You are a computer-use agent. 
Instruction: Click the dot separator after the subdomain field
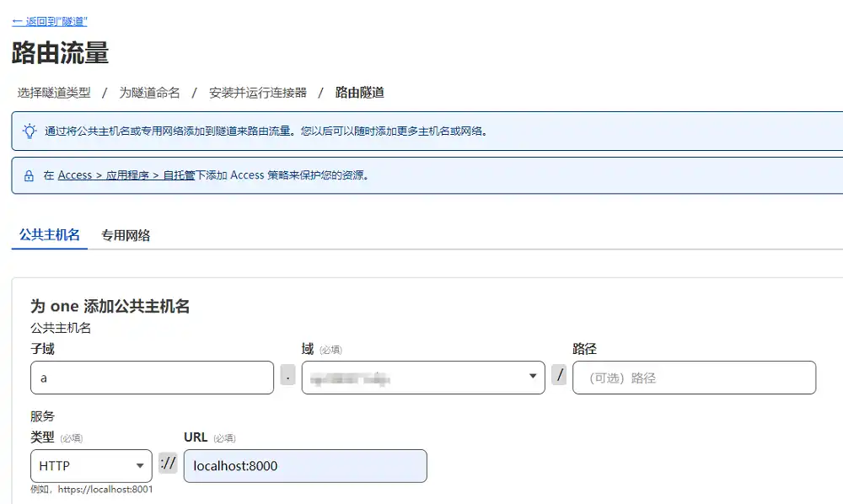point(288,377)
